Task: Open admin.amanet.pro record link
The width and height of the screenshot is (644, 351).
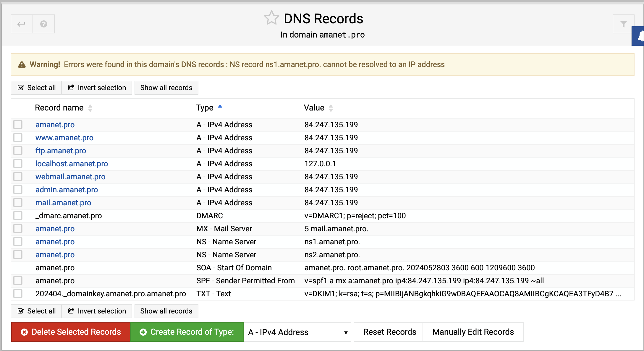Action: click(x=67, y=190)
